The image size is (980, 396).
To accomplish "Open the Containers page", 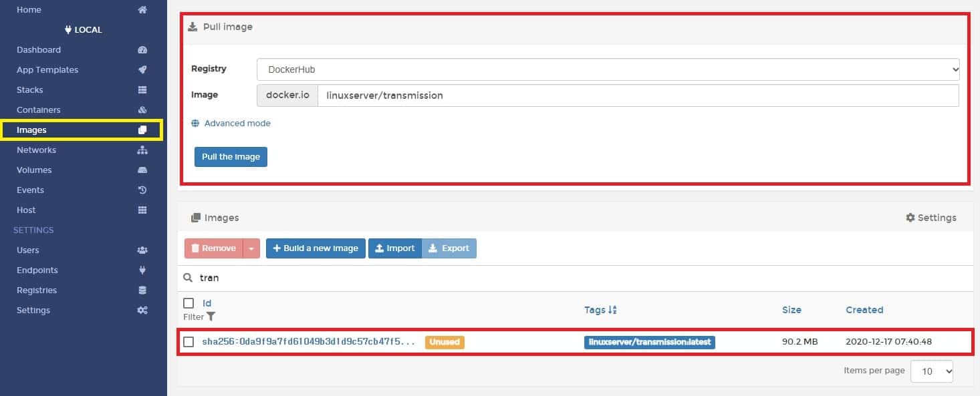I will pyautogui.click(x=39, y=110).
